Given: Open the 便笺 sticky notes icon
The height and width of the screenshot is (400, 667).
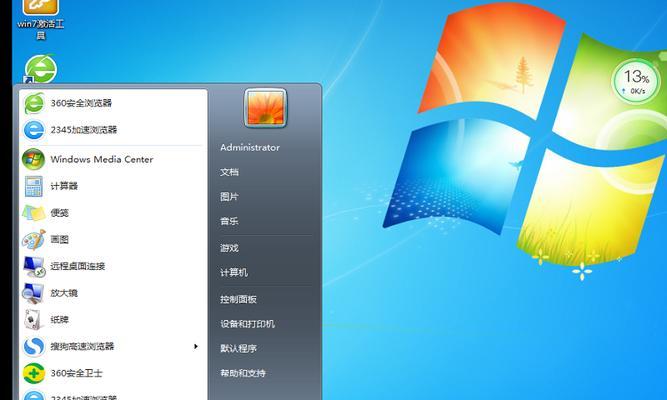Looking at the screenshot, I should click(34, 213).
